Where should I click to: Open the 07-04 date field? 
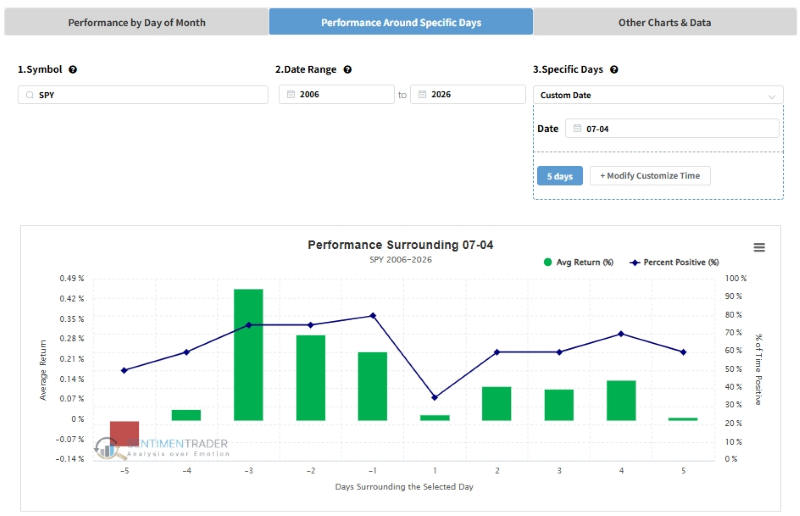point(672,129)
